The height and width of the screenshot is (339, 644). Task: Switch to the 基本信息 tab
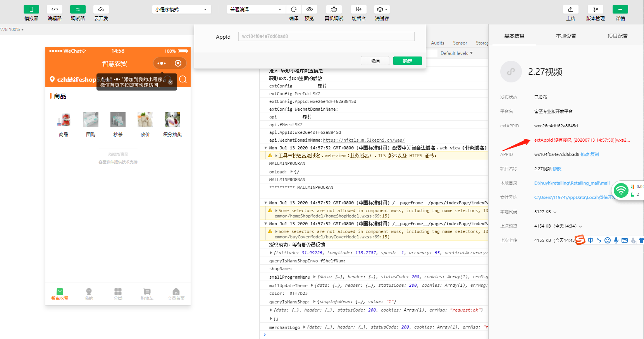(x=514, y=36)
